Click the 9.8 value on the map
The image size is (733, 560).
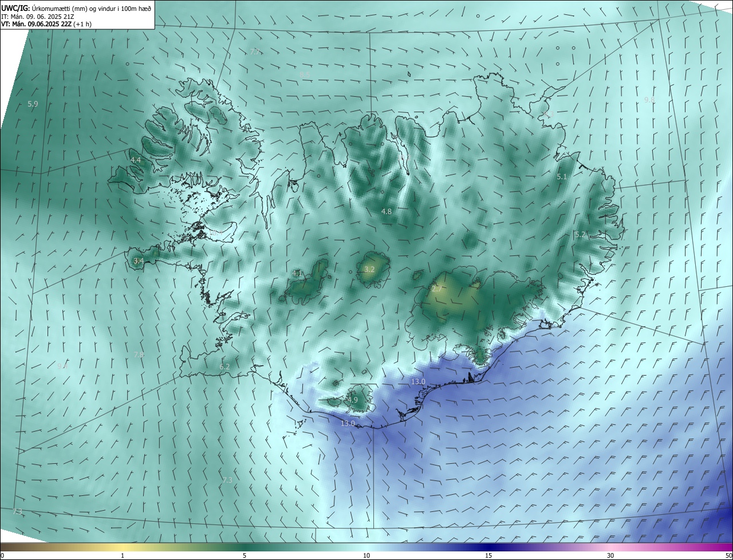[x=649, y=100]
